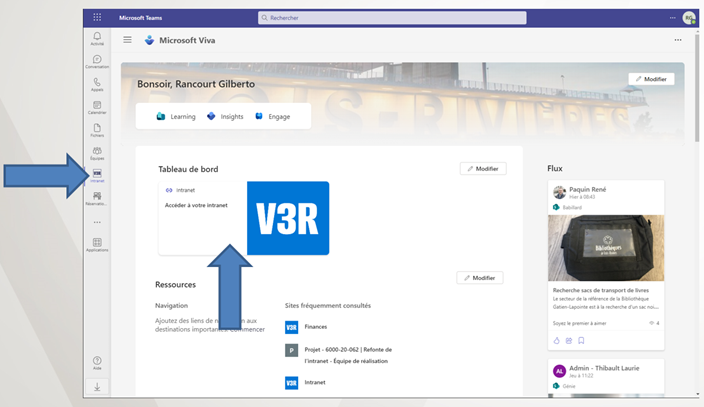Screen dimensions: 704x407
Task: Click the download app icon in sidebar
Action: (97, 387)
